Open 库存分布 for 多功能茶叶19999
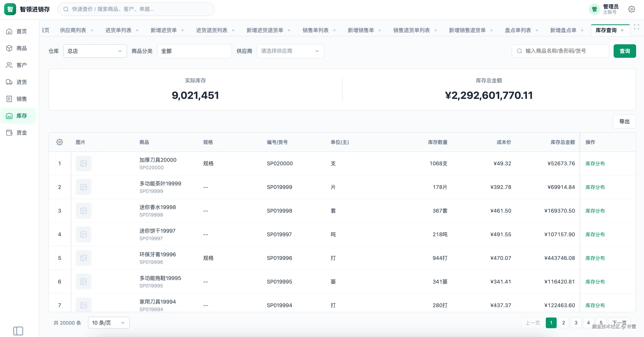The height and width of the screenshot is (337, 644). [x=595, y=187]
